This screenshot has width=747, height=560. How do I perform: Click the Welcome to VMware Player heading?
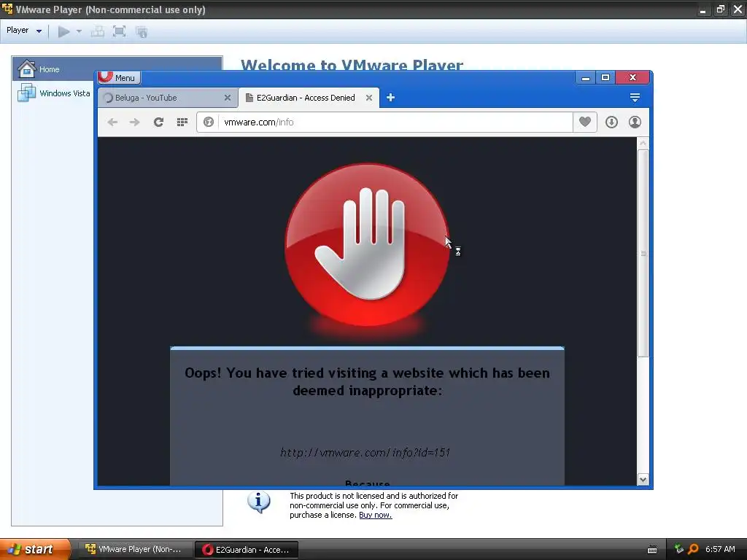pyautogui.click(x=352, y=65)
